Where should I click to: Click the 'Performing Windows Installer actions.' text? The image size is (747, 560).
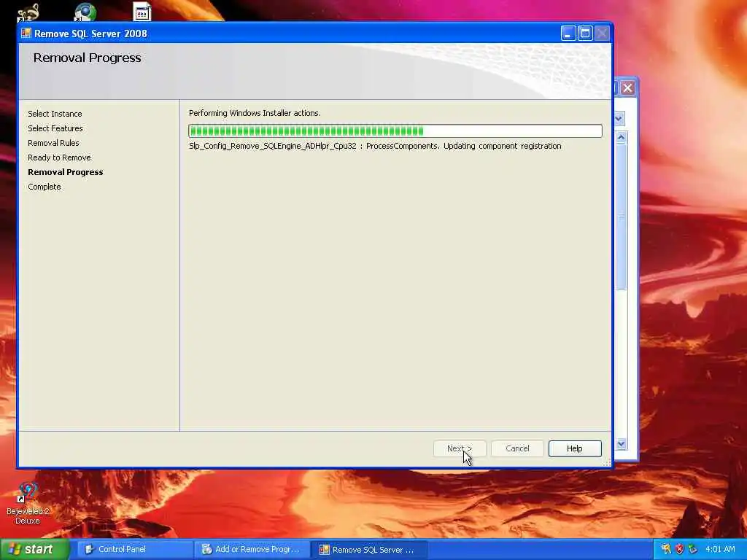click(255, 113)
